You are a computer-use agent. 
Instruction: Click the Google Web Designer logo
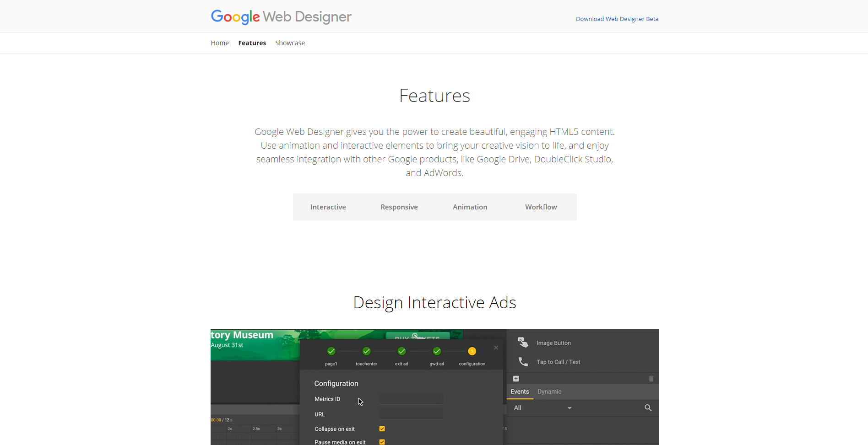coord(281,17)
